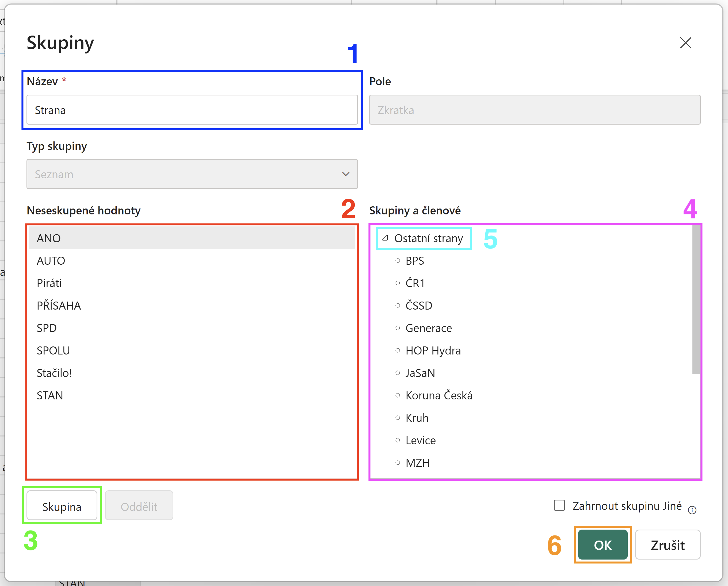Open the Typ skupiny Seznam dropdown
Image resolution: width=728 pixels, height=586 pixels.
[x=192, y=174]
